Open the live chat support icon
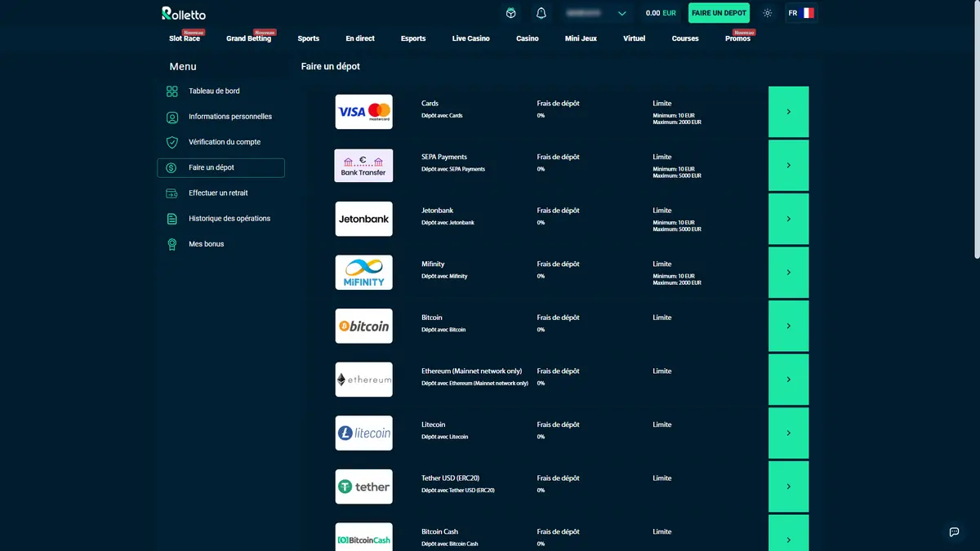This screenshot has width=980, height=551. coord(954,531)
